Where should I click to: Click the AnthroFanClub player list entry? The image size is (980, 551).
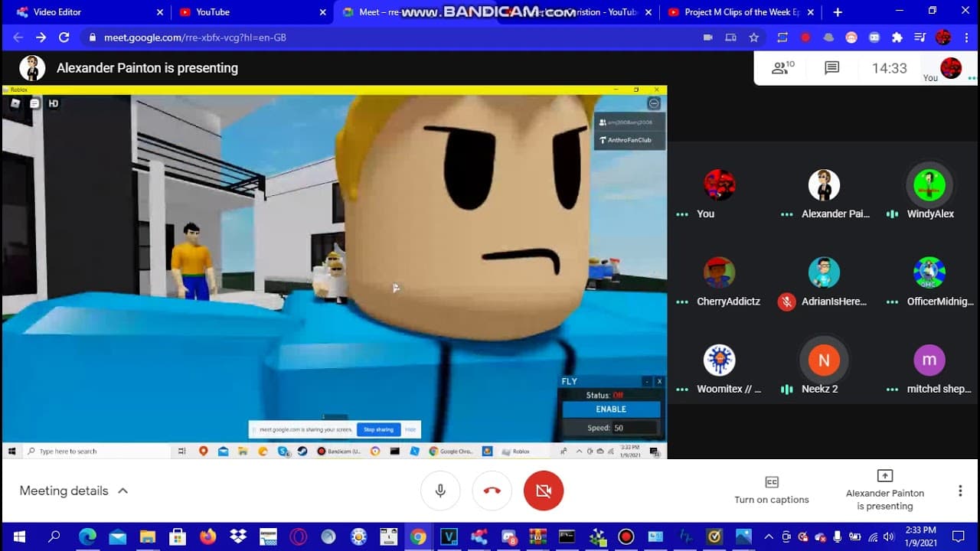pos(629,140)
